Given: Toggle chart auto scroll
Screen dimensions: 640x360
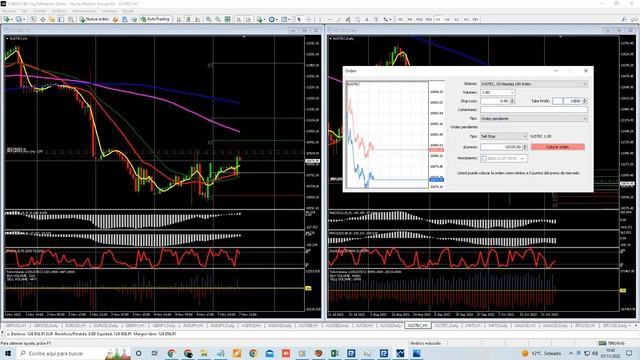Looking at the screenshot, I should 239,19.
